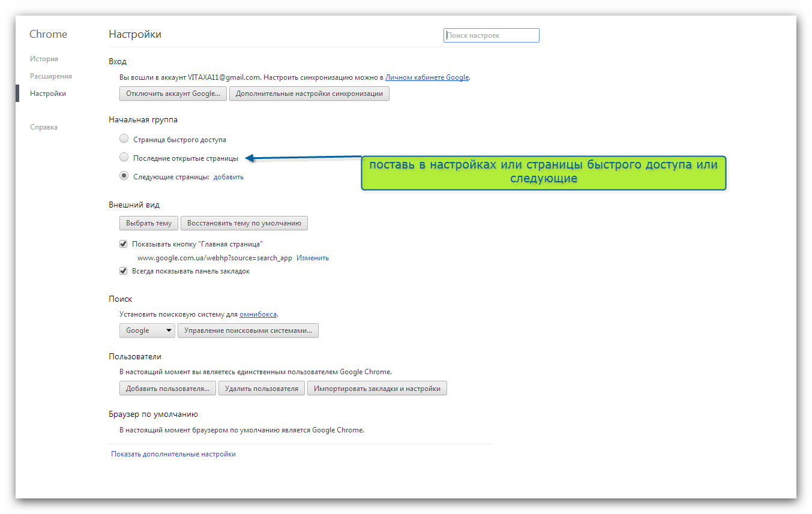Select the "Страница быстрого доступа" radio option

coord(124,139)
